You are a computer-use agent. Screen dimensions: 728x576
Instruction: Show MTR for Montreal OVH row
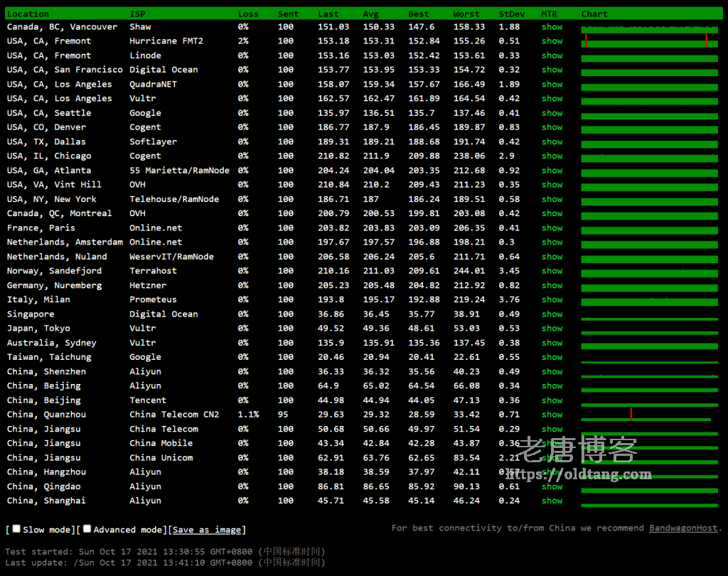coord(552,213)
